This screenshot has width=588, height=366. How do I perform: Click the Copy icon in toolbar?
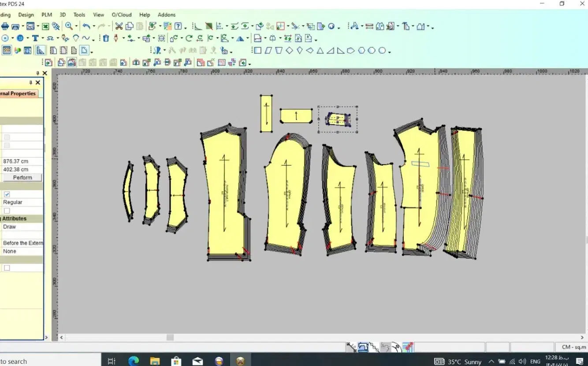tap(130, 26)
